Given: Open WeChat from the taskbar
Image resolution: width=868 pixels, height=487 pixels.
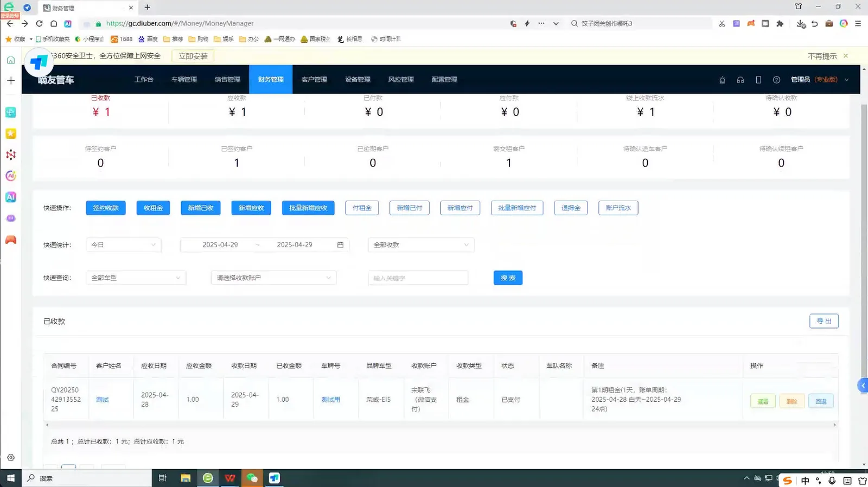Looking at the screenshot, I should point(252,478).
